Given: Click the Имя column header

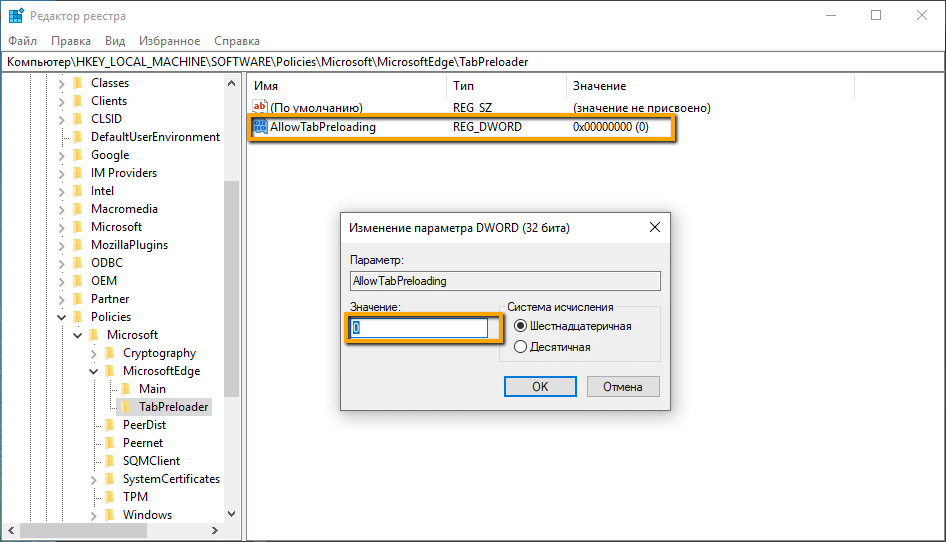Looking at the screenshot, I should tap(347, 86).
